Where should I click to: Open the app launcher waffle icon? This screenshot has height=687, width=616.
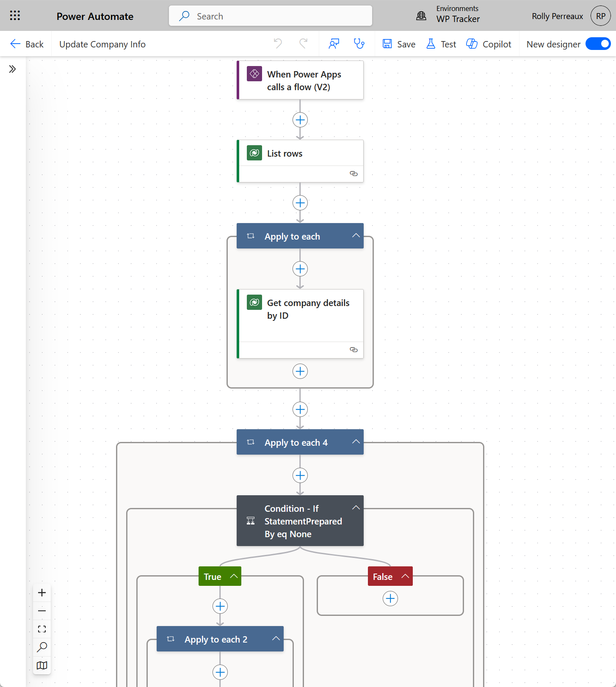15,16
